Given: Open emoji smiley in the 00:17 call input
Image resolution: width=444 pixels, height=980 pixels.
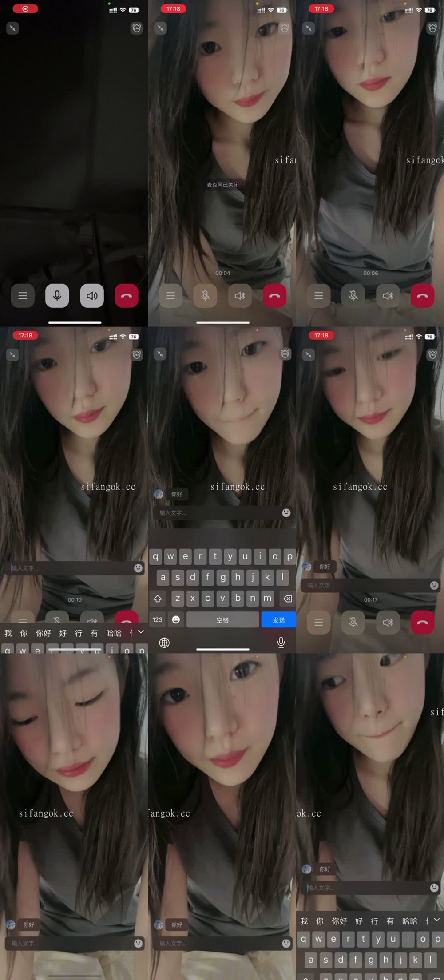Looking at the screenshot, I should 434,585.
